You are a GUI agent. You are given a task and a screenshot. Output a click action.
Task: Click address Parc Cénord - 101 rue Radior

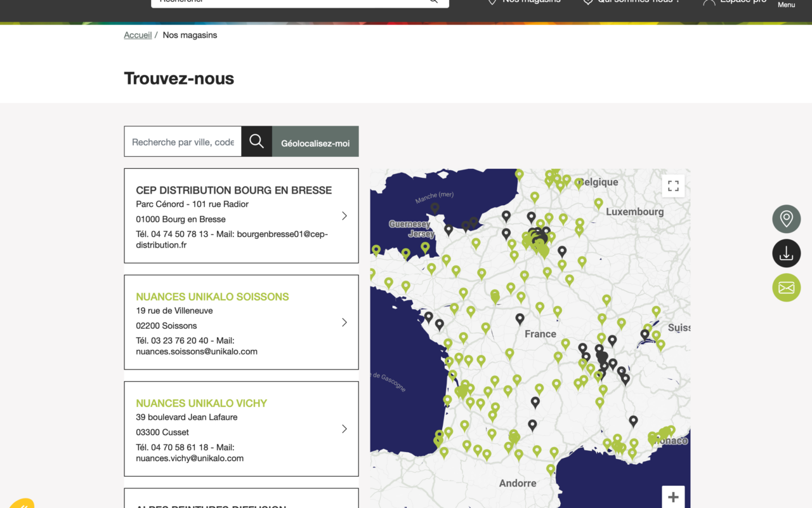[192, 204]
